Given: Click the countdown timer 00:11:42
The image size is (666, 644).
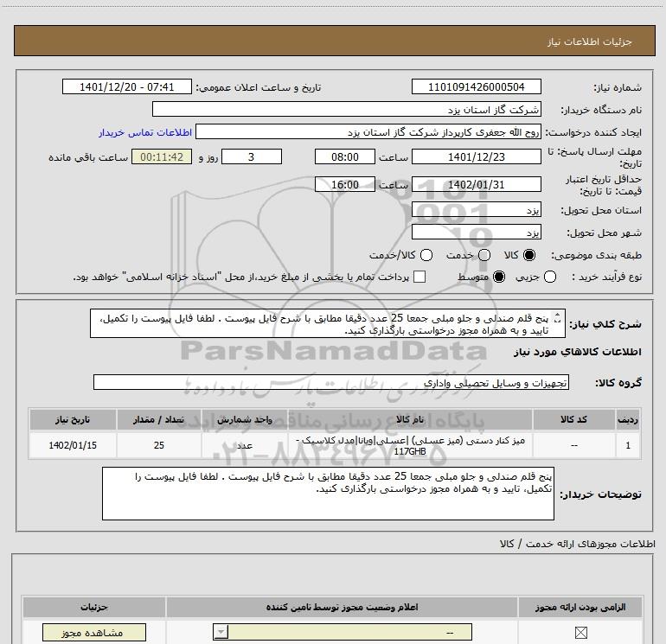Looking at the screenshot, I should pyautogui.click(x=162, y=156).
